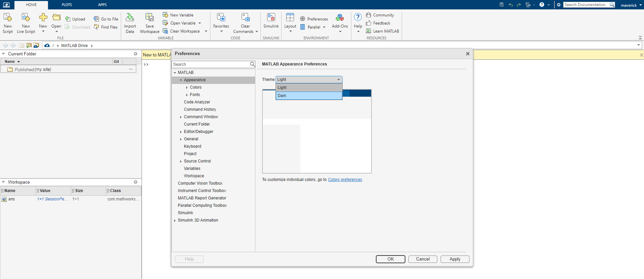Open the Colors preferences link

(x=345, y=180)
